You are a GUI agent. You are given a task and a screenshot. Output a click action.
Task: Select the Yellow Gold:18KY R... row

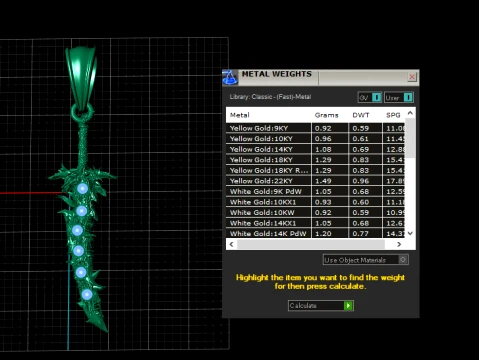315,170
